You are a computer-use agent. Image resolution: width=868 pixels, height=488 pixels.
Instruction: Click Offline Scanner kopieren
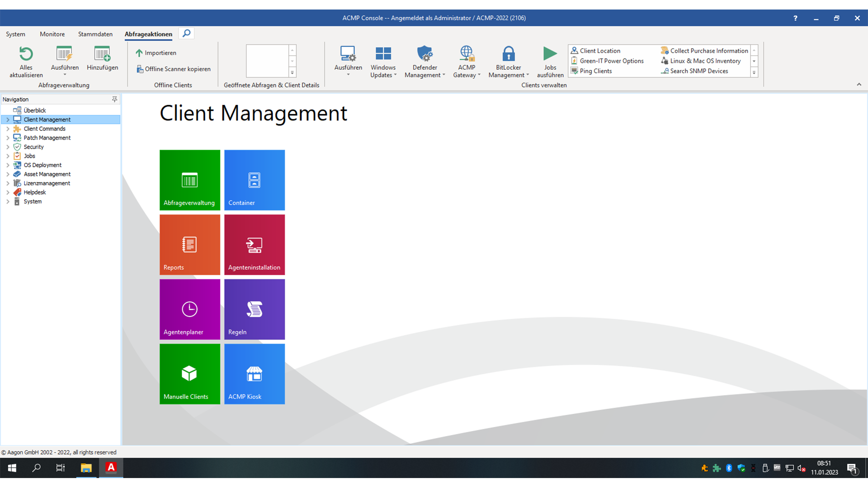tap(174, 69)
